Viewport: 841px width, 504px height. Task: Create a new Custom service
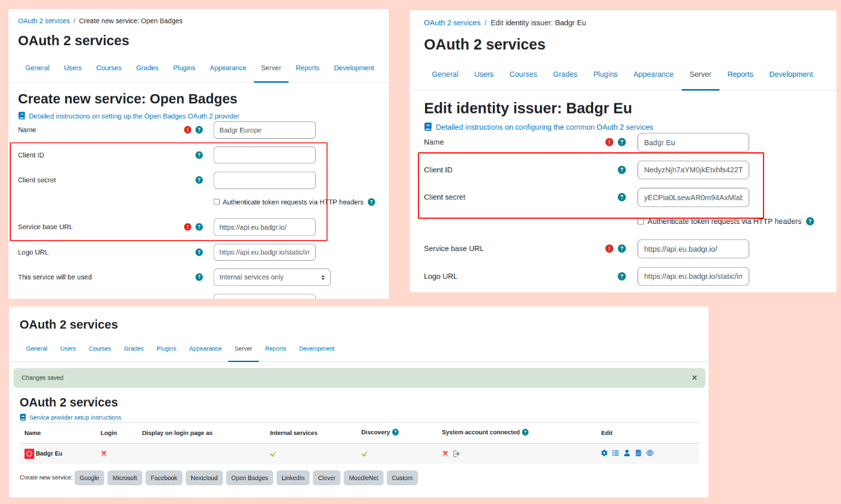pos(402,478)
